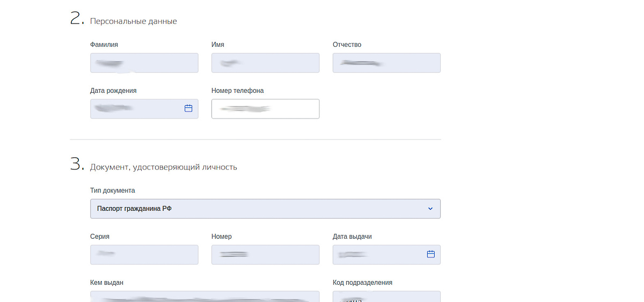Click the Код подразделения input field
This screenshot has height=302, width=644.
(x=386, y=297)
